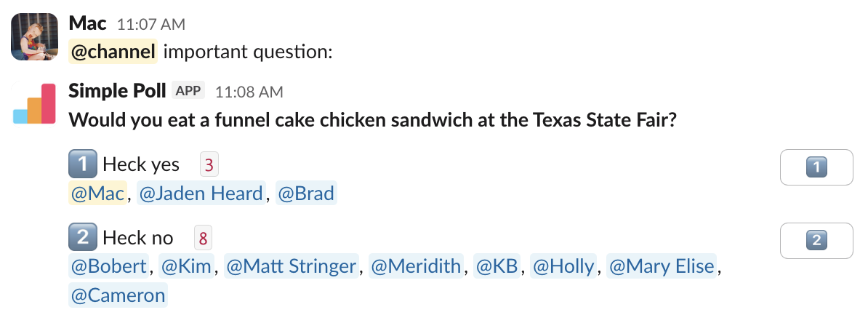This screenshot has height=323, width=868.
Task: Click the @channel mention
Action: pos(113,52)
